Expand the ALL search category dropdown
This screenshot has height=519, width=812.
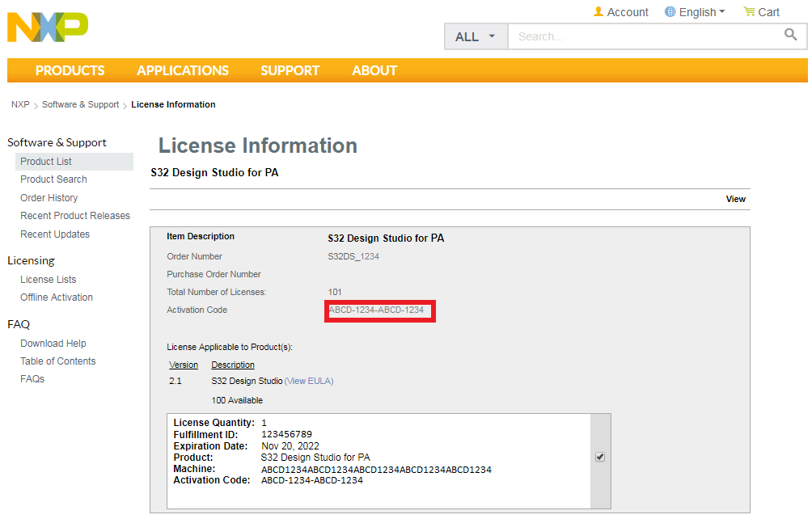476,36
